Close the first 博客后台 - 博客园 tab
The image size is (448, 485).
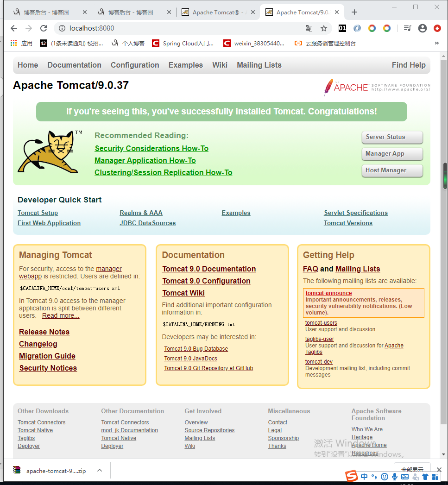(85, 13)
